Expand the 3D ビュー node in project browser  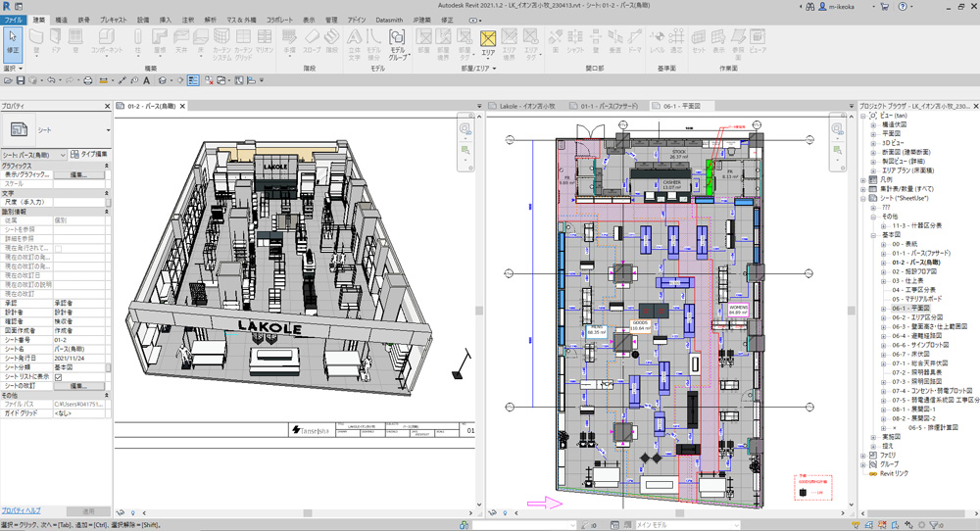pyautogui.click(x=873, y=142)
